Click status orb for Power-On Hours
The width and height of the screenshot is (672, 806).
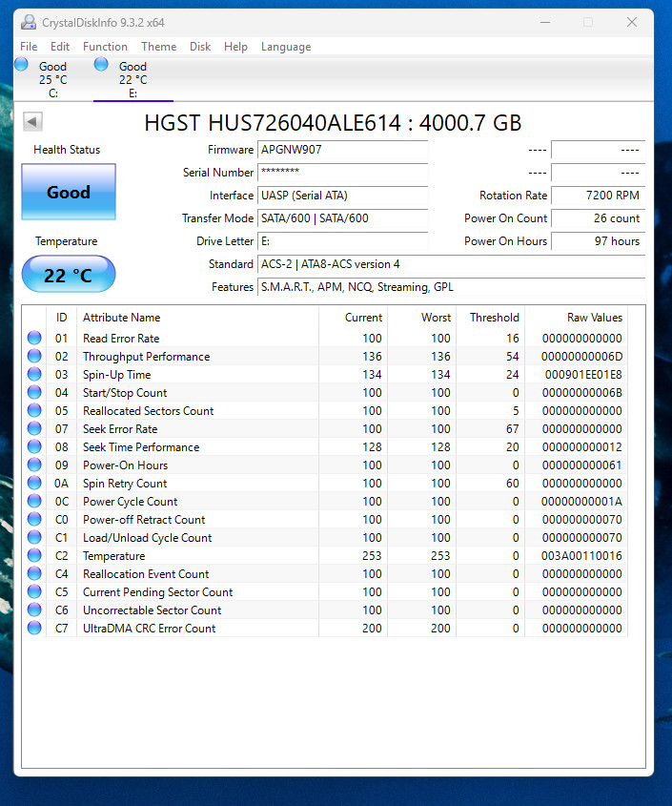coord(34,465)
